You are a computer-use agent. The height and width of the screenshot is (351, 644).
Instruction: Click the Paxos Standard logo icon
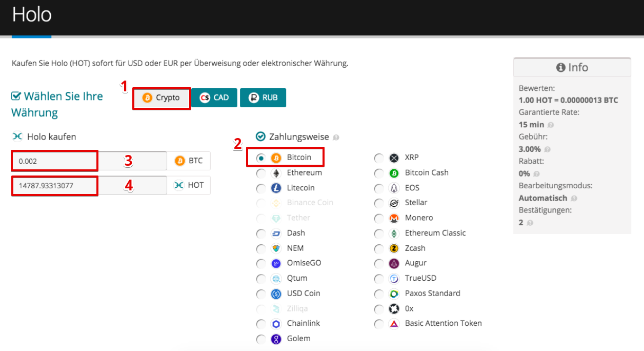pos(394,294)
